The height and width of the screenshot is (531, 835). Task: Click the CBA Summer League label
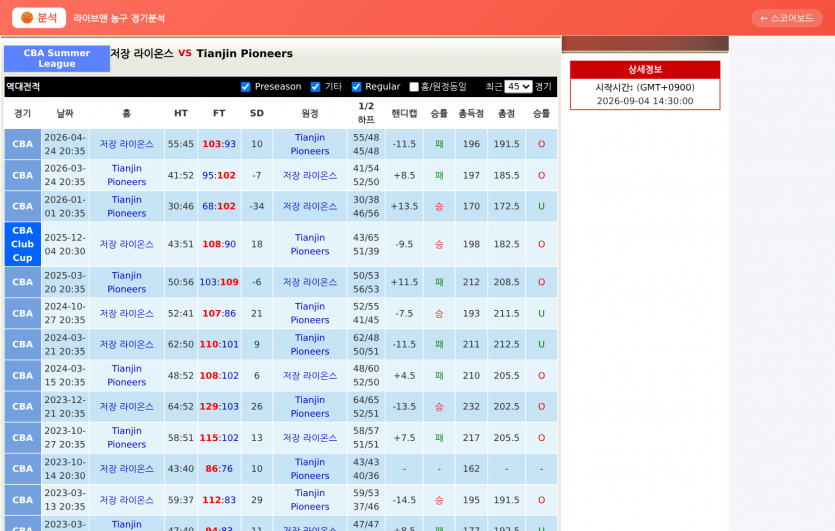point(57,59)
